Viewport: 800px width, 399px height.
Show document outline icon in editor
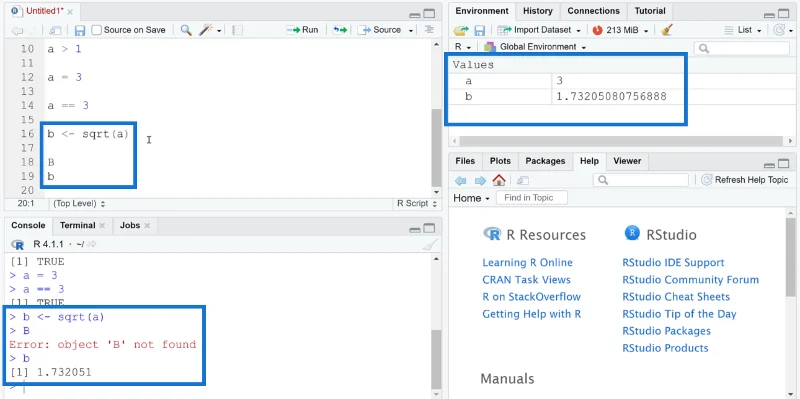(x=430, y=30)
